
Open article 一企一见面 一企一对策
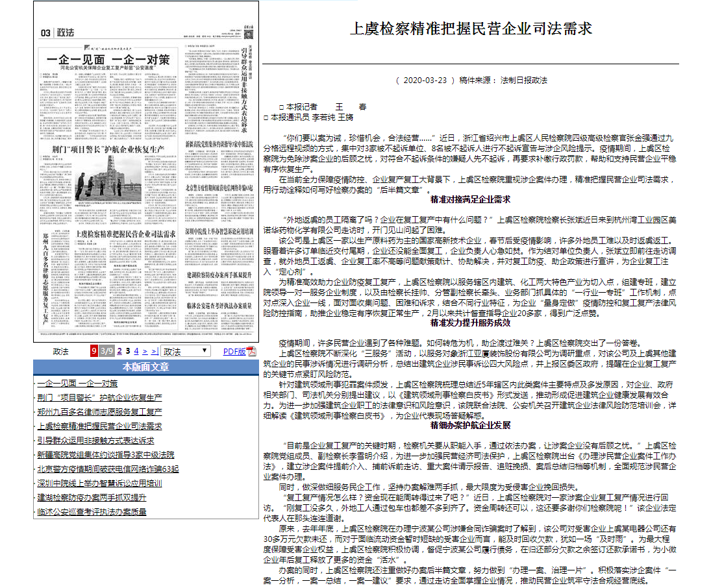click(x=77, y=384)
